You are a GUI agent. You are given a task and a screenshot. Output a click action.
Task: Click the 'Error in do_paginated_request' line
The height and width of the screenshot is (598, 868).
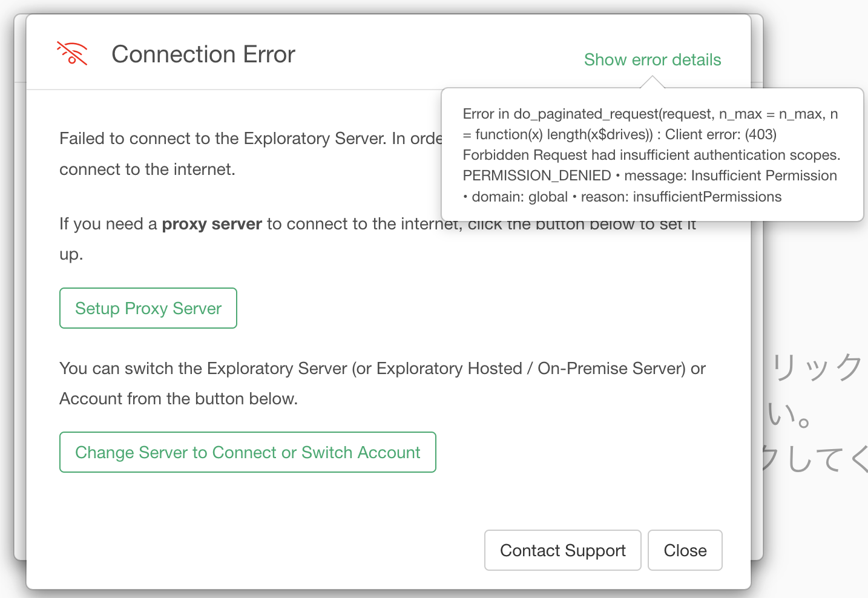pos(649,114)
